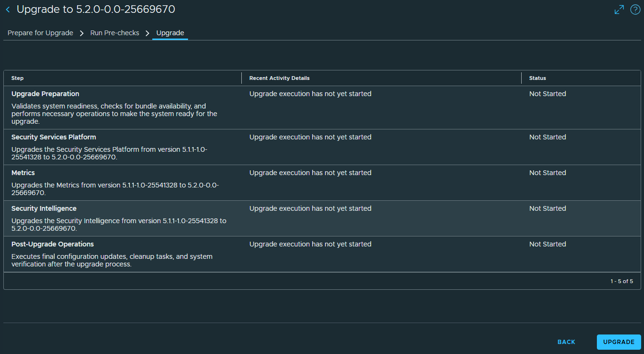Click the Status column header
The height and width of the screenshot is (354, 644).
(537, 78)
